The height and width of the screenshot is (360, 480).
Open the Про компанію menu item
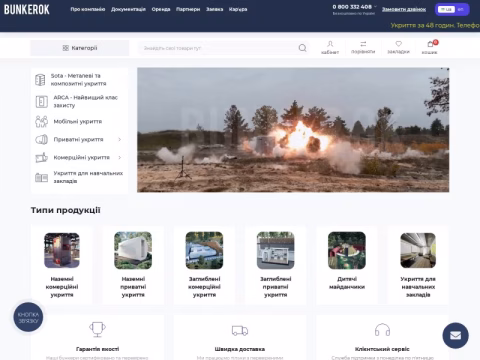(x=88, y=9)
